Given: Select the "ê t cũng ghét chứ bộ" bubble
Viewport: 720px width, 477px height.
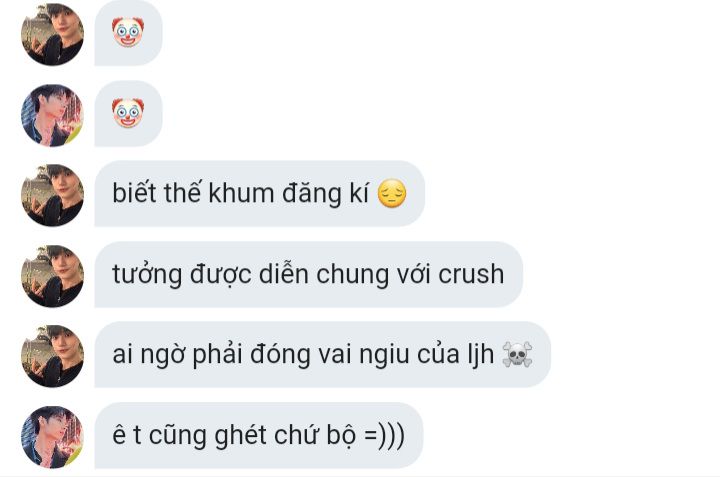Looking at the screenshot, I should click(259, 435).
